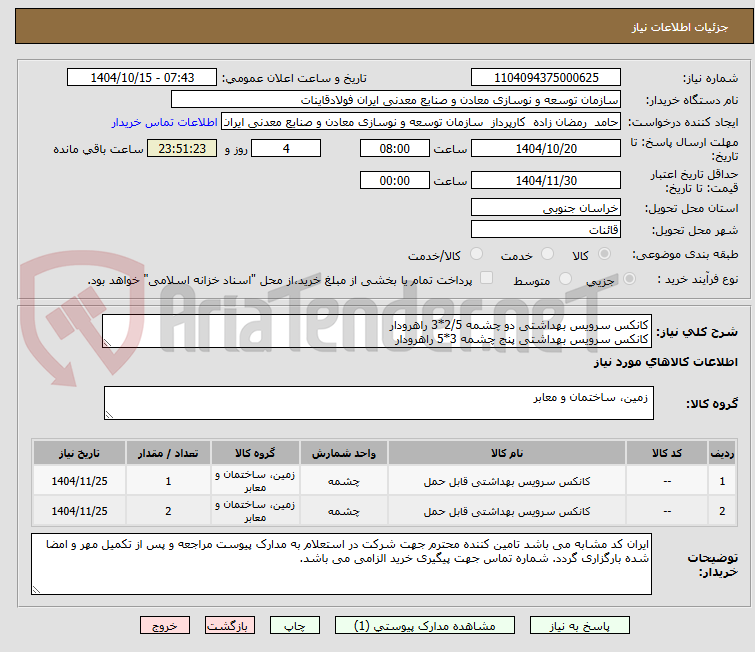The height and width of the screenshot is (652, 755).
Task: Click the resize handle of گروه کالا textarea
Action: pos(109,415)
